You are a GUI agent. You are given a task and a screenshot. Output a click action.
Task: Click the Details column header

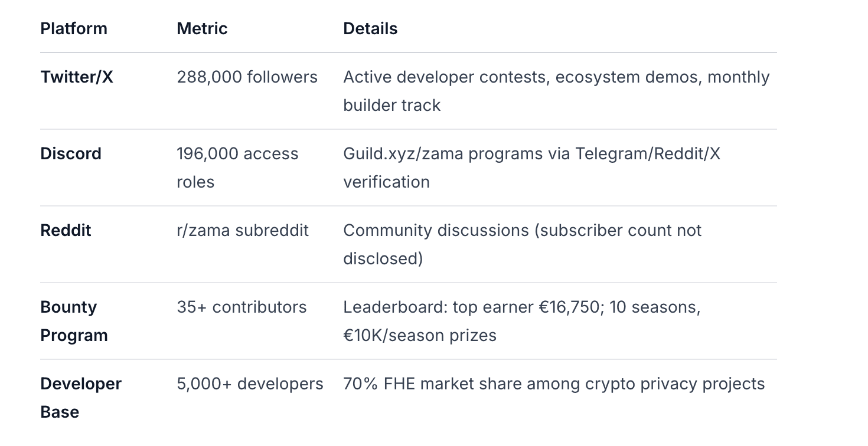coord(370,28)
